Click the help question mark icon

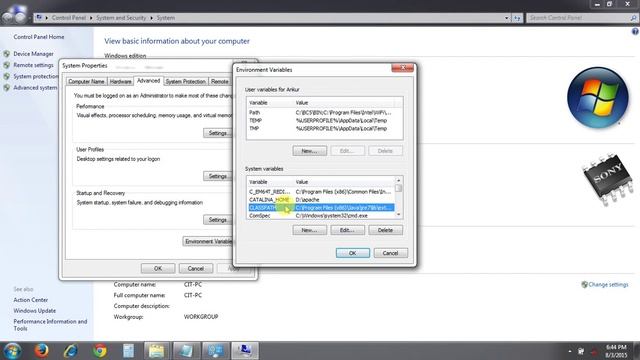(635, 31)
